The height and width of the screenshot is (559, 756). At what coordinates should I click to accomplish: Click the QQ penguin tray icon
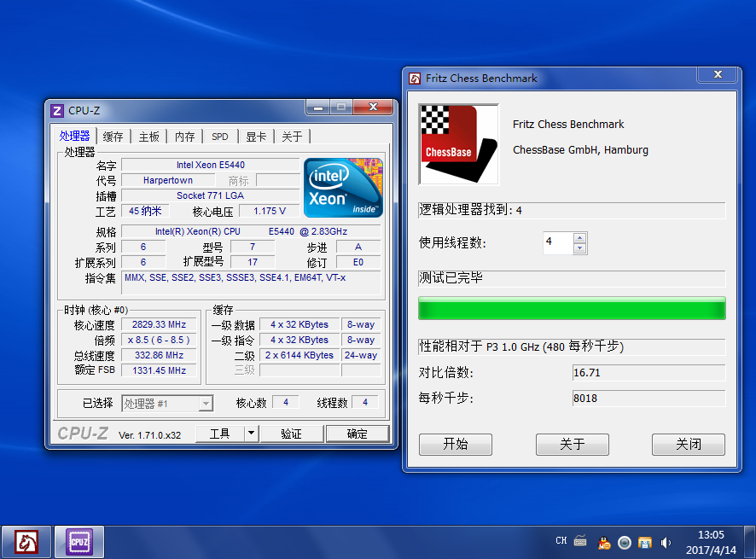(603, 543)
